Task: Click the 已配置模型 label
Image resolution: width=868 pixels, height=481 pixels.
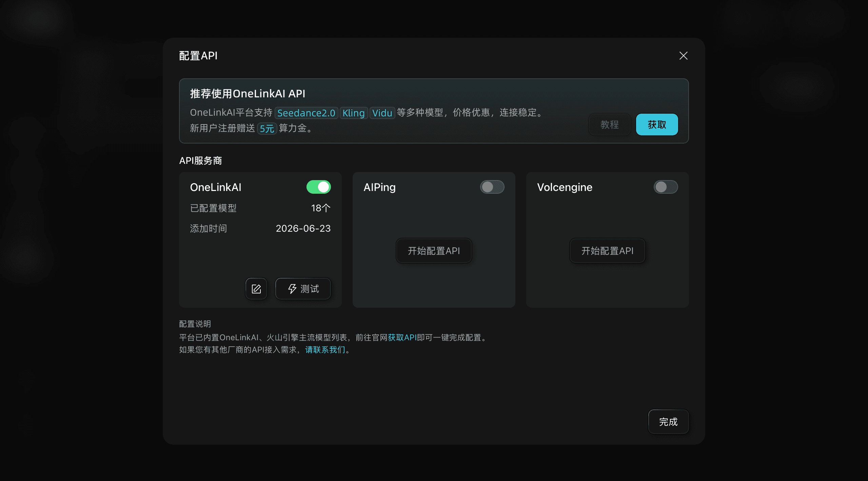Action: (213, 208)
